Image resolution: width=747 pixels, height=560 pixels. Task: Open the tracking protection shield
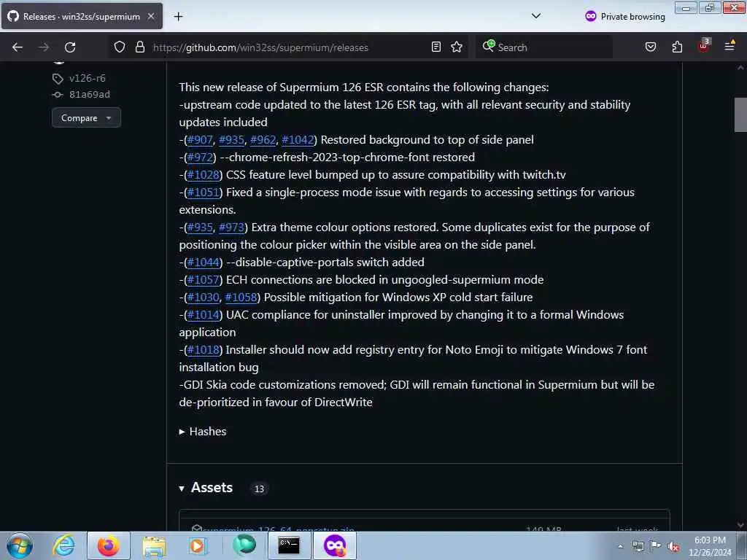point(120,47)
